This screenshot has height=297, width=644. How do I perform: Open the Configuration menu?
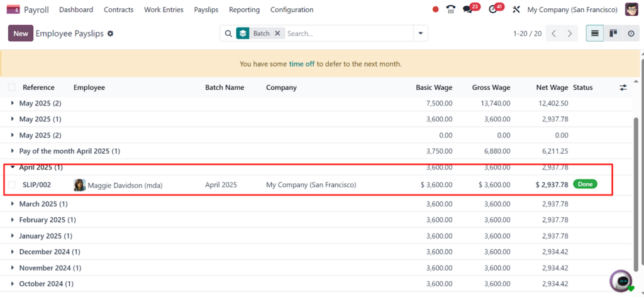coord(292,9)
